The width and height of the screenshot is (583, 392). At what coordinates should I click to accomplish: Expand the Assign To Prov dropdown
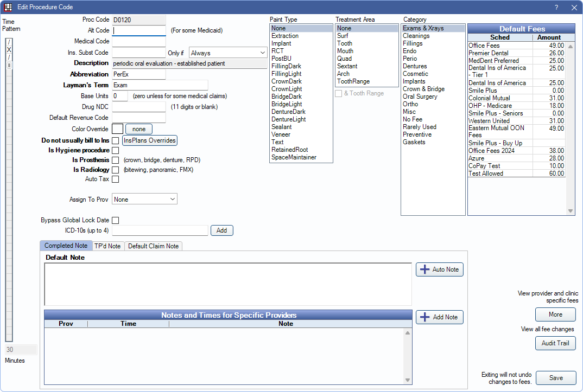144,200
